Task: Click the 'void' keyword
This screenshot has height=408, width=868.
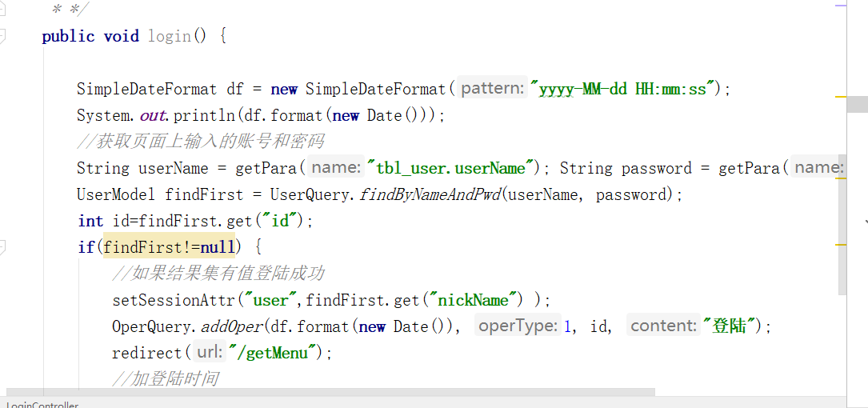Action: coord(122,37)
